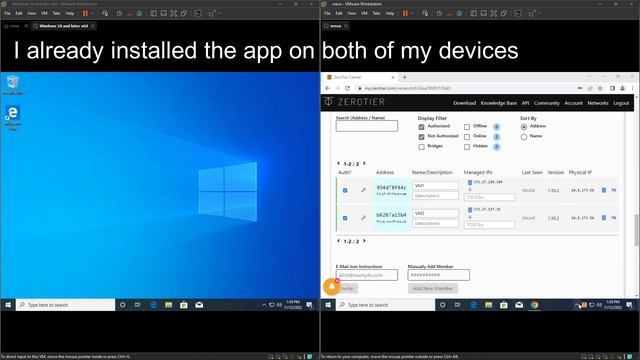Viewport: 640px width, 360px height.
Task: Expand power options dropdown in Windows 10 x64 VMware toolbar
Action: (x=92, y=13)
